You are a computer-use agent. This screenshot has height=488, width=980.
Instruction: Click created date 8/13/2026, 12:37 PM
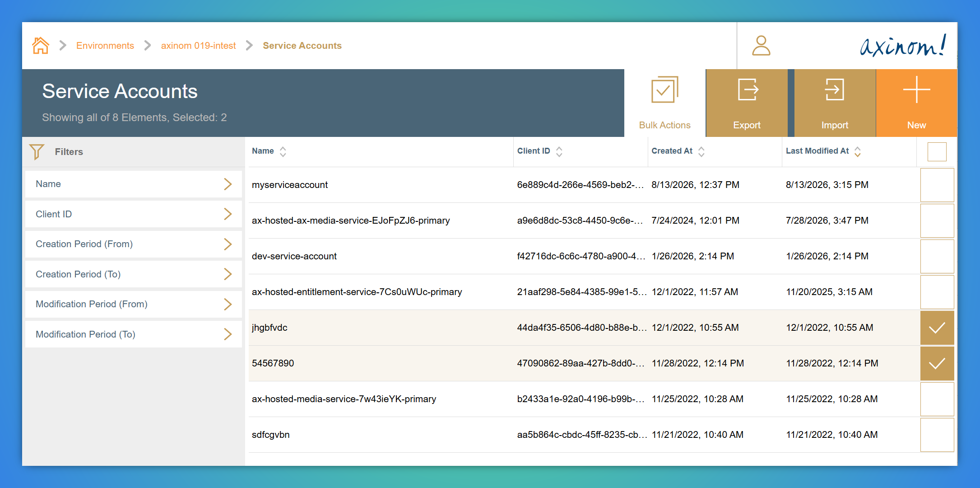click(696, 185)
